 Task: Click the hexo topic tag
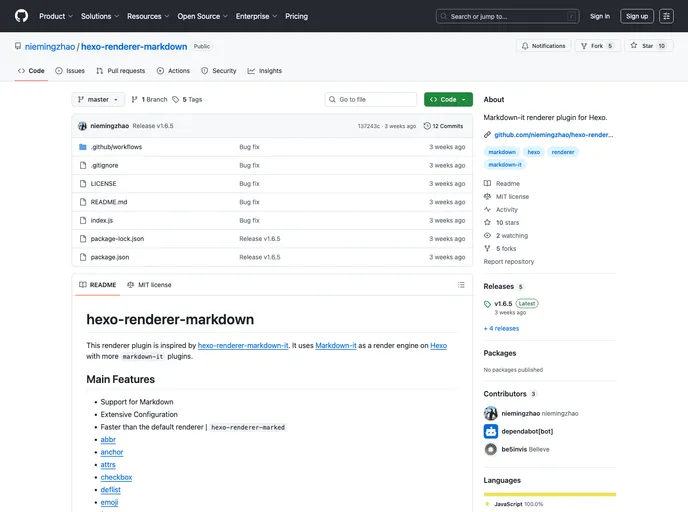pyautogui.click(x=534, y=152)
